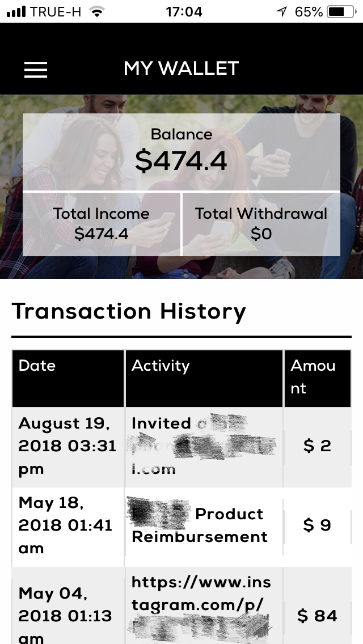Select the Total Income panel

(x=102, y=224)
